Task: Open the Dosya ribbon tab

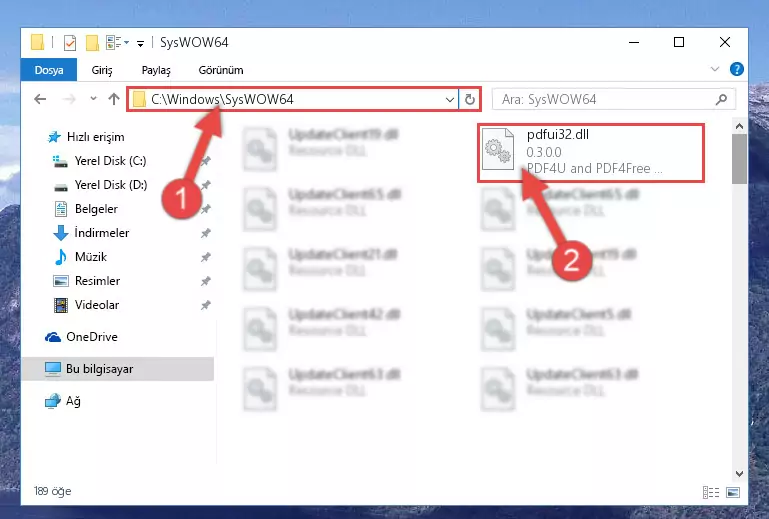Action: coord(49,70)
